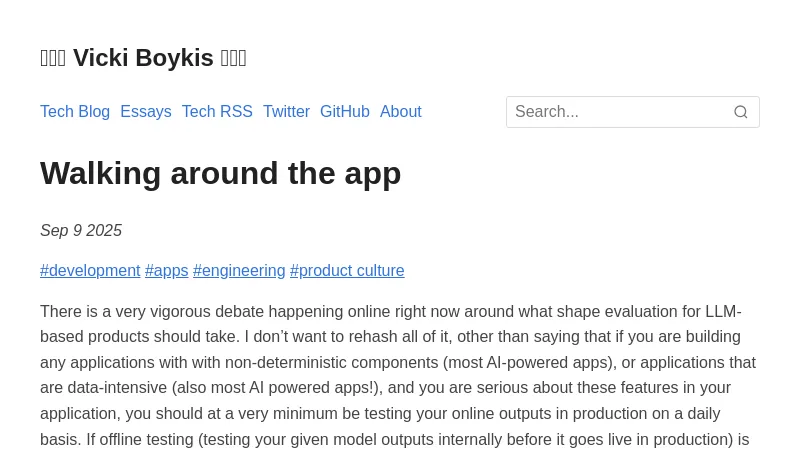Navigate to the Essays page
This screenshot has width=800, height=450.
click(x=146, y=112)
